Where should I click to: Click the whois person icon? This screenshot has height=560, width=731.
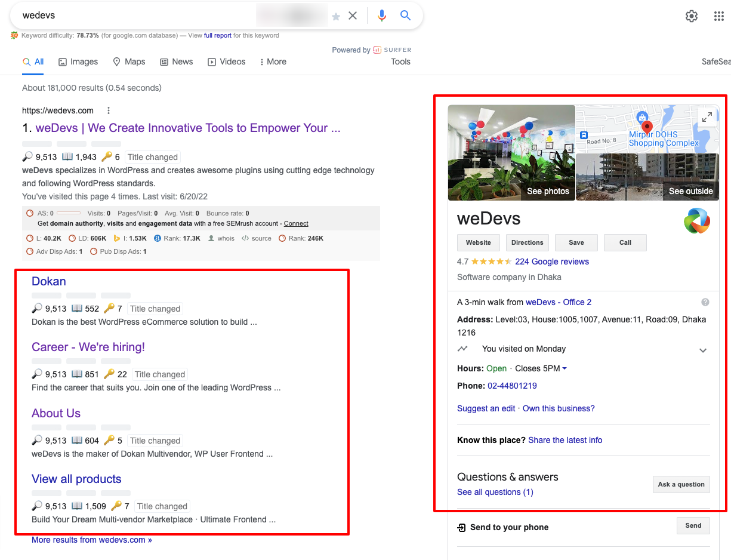pos(212,238)
